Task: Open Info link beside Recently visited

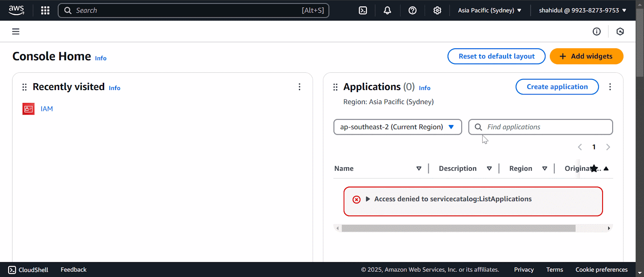Action: 114,88
